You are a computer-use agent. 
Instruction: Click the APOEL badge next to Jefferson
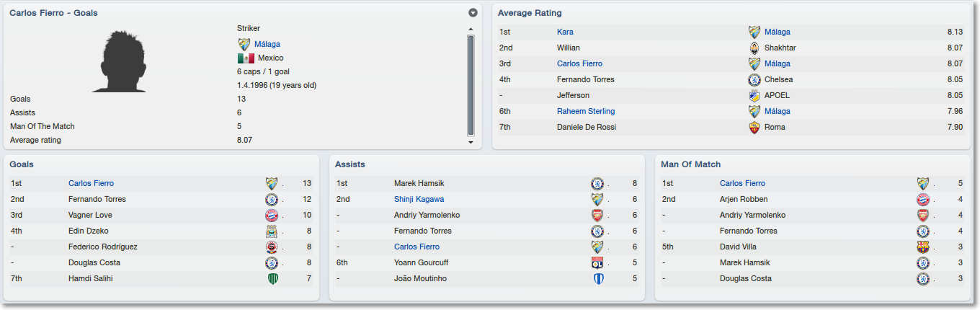[x=754, y=95]
